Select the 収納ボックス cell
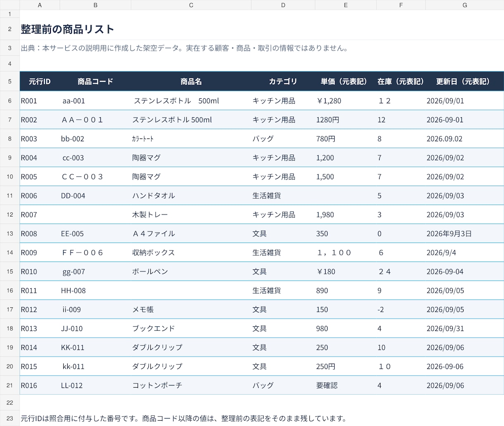The image size is (504, 426). [191, 252]
